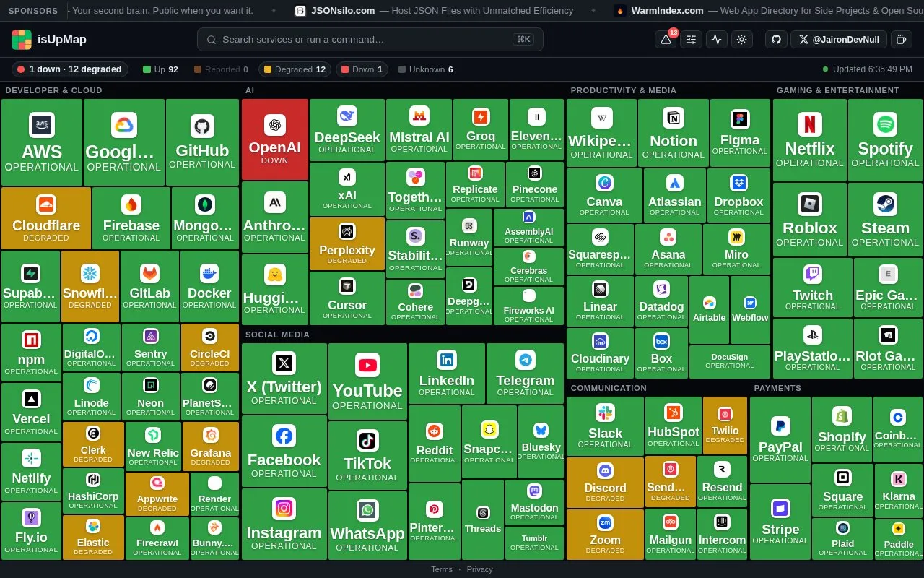The width and height of the screenshot is (924, 578).
Task: Select the Discord degraded tile
Action: pyautogui.click(x=605, y=482)
